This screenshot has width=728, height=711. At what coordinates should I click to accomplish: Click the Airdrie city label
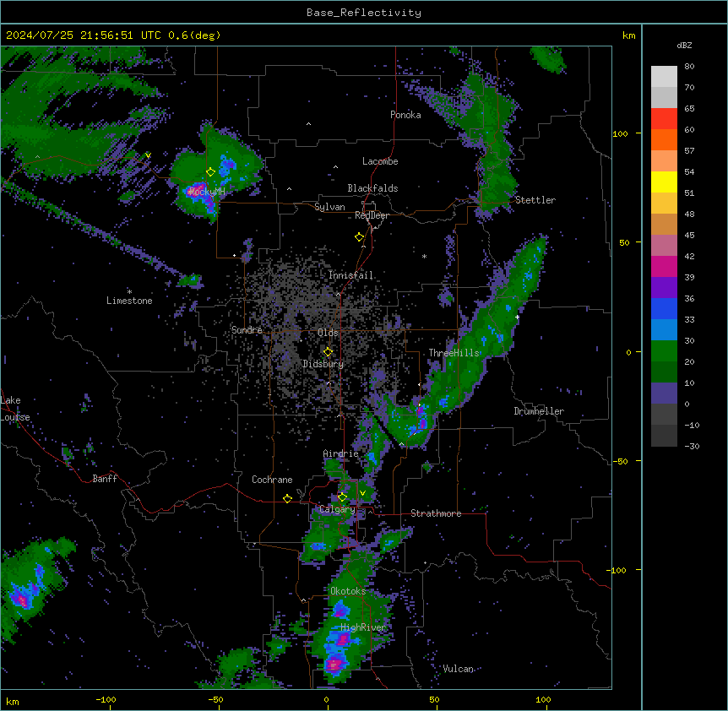[340, 454]
